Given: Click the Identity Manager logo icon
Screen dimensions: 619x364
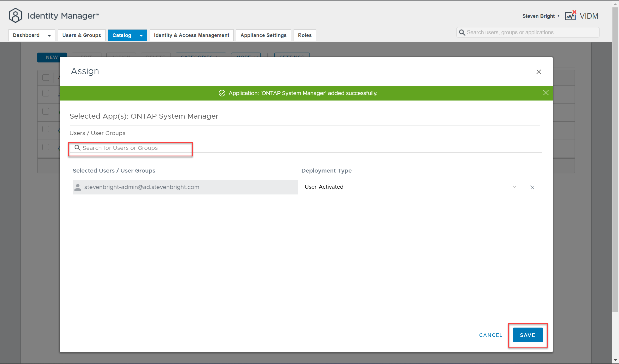Looking at the screenshot, I should [15, 15].
